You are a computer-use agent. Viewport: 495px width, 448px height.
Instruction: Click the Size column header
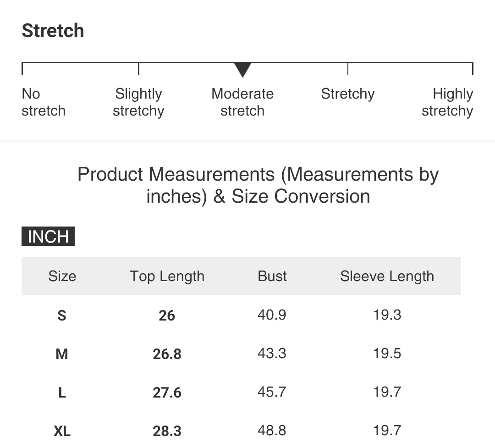62,276
